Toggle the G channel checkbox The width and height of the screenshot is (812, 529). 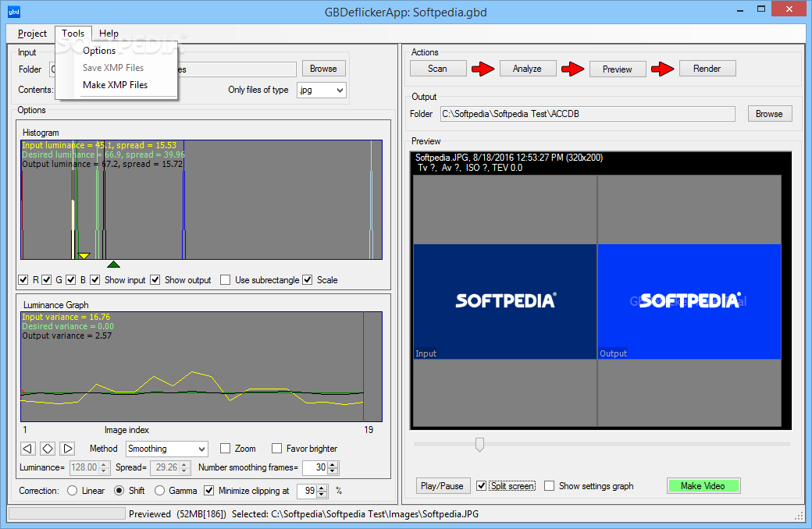[47, 279]
